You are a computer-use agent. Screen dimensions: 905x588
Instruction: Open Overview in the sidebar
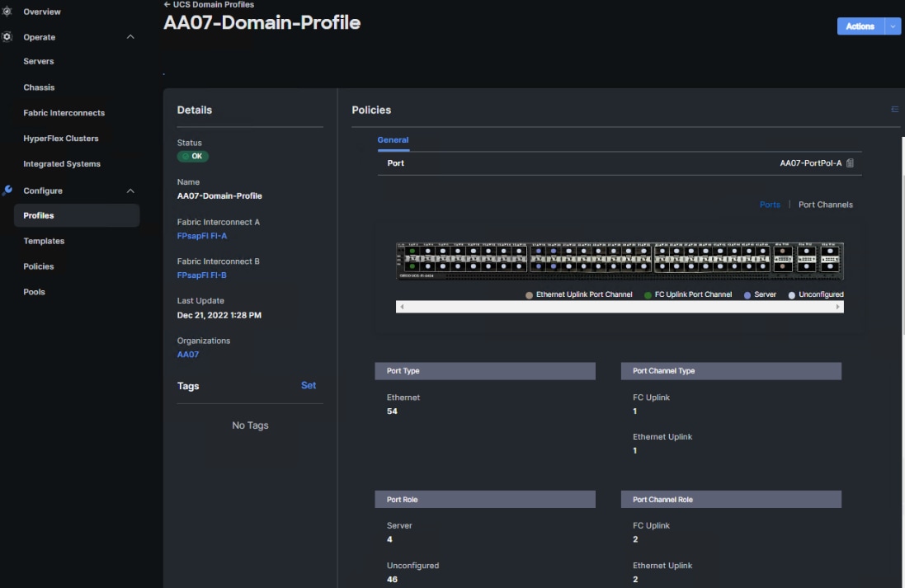[41, 12]
